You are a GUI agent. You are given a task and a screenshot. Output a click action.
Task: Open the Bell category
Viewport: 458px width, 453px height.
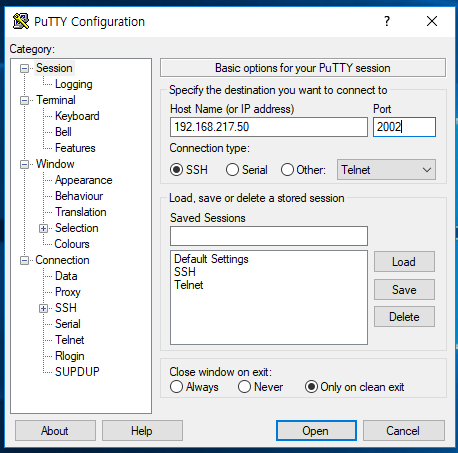[x=63, y=132]
